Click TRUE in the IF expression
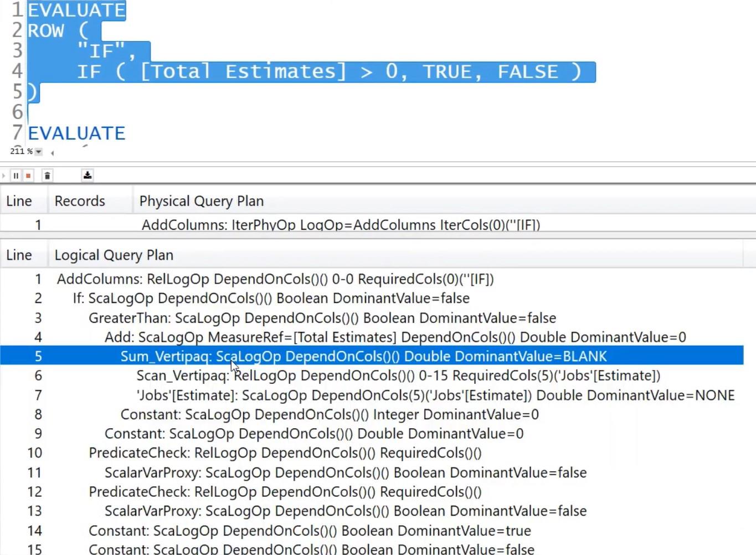Screen dimensions: 756x555 pos(447,71)
